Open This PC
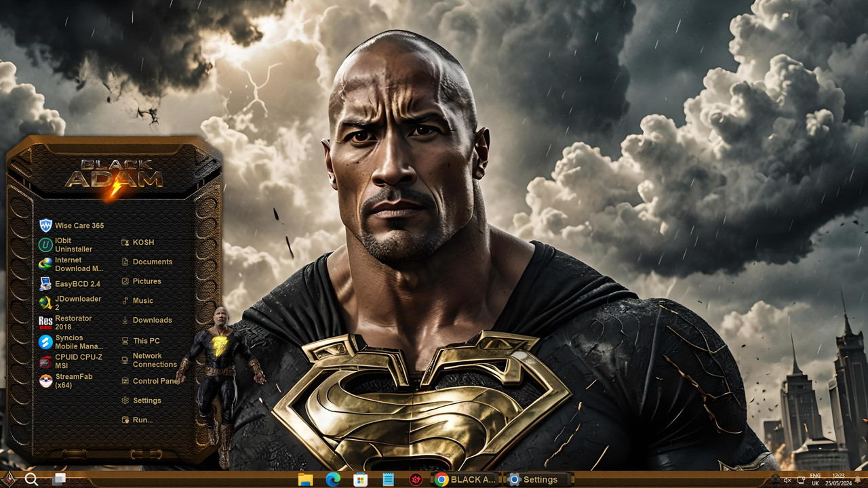This screenshot has height=488, width=868. pos(141,341)
